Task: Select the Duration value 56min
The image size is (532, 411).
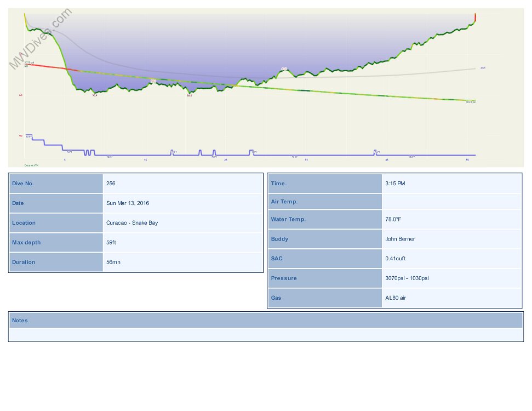Action: pyautogui.click(x=113, y=262)
